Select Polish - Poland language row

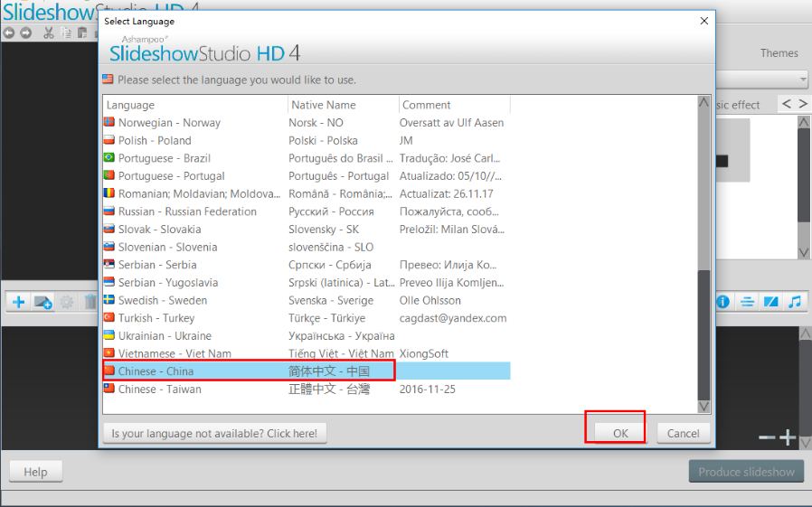[307, 140]
